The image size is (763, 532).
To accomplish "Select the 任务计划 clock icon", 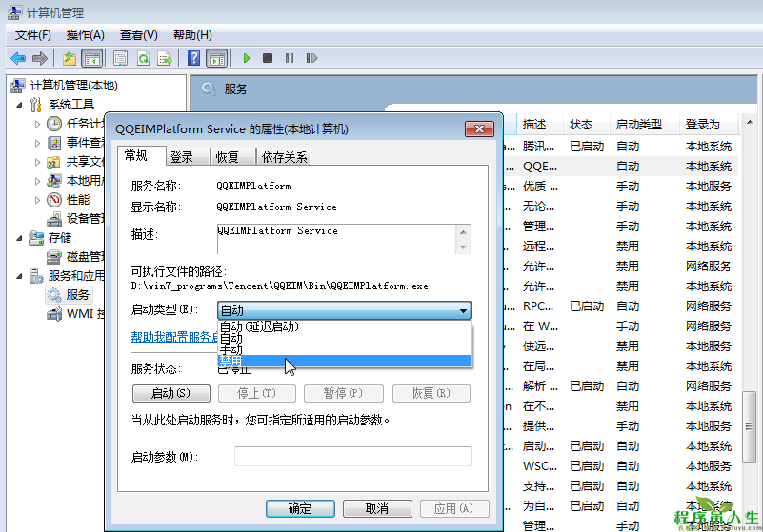I will [x=54, y=124].
